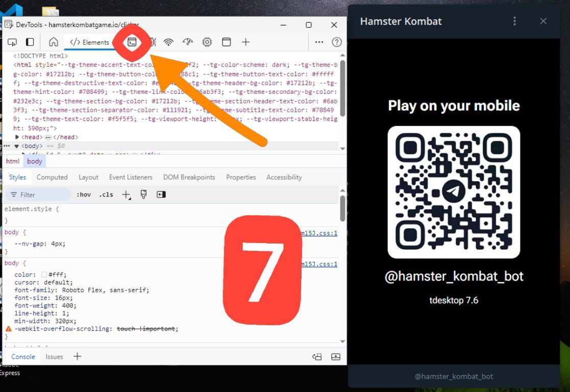
Task: Click the large @hamster_kombat_bot heading text
Action: click(x=454, y=276)
